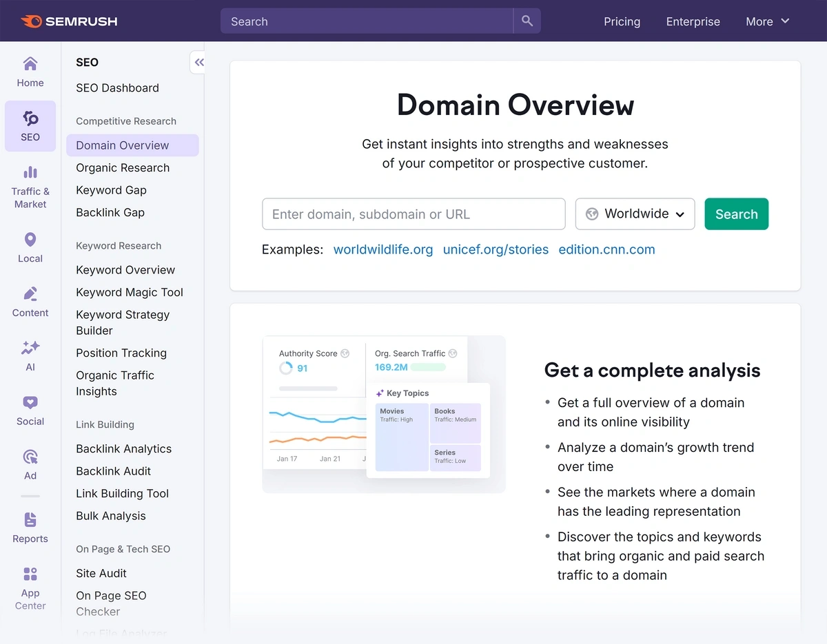Image resolution: width=827 pixels, height=644 pixels.
Task: Open the AI sparkle icon
Action: point(30,348)
